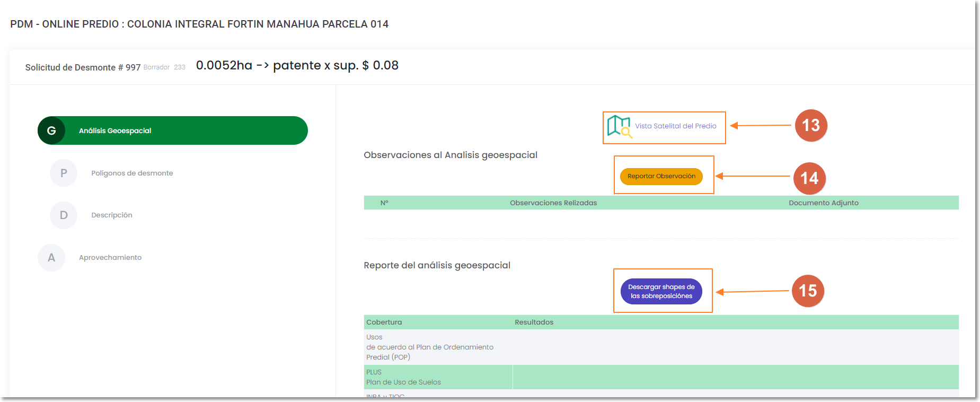Click the P step circle icon
This screenshot has height=402, width=980.
[64, 173]
